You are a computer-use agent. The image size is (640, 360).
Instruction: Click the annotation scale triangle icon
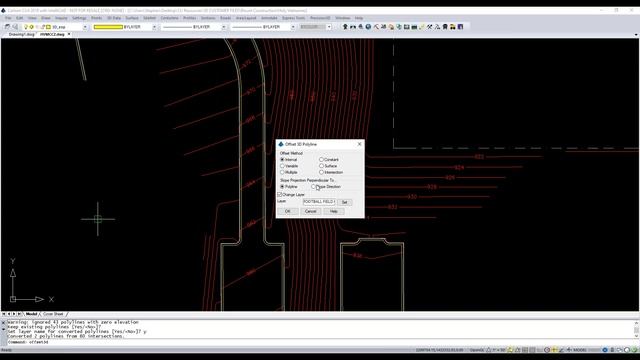pos(489,350)
